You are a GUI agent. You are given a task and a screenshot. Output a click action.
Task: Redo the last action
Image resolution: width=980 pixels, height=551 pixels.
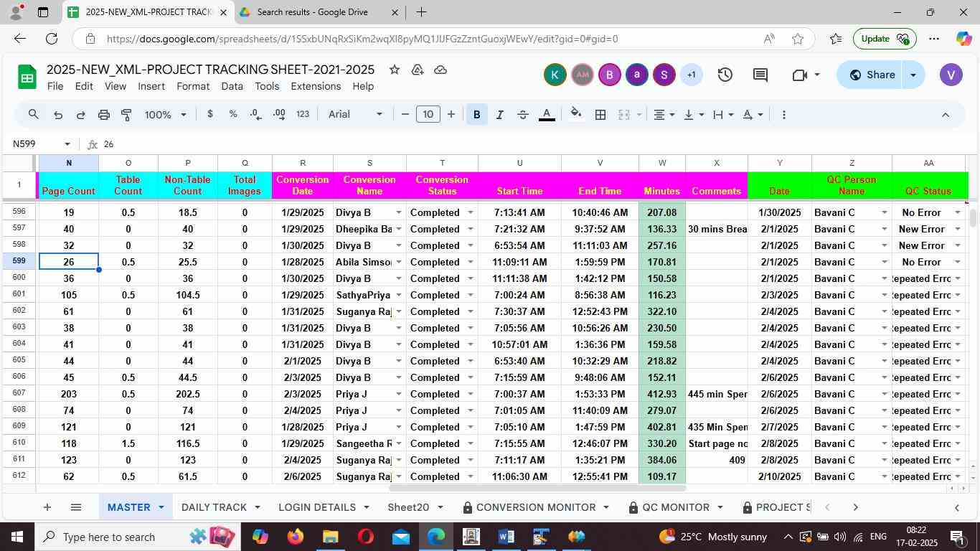pyautogui.click(x=81, y=115)
